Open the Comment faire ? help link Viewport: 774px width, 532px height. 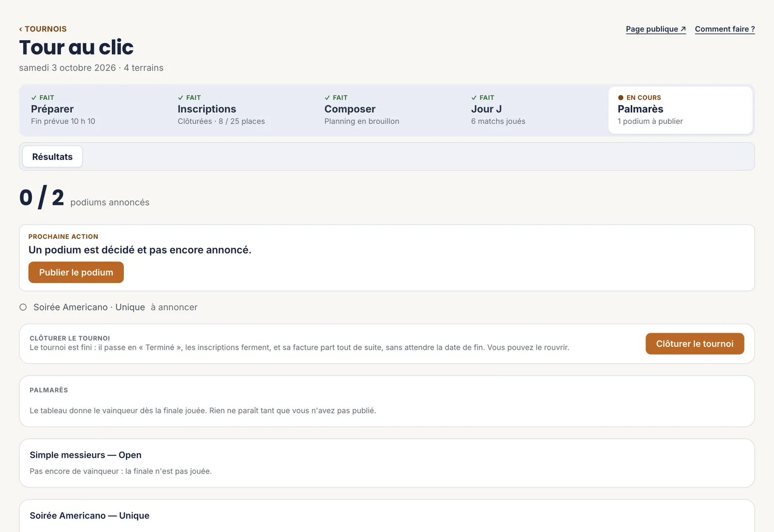click(725, 29)
